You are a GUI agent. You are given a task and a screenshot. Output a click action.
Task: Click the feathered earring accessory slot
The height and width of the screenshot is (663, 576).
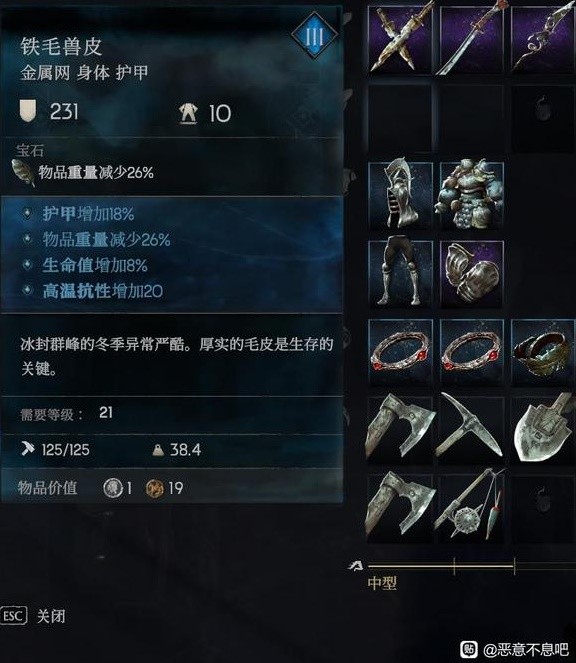(543, 353)
